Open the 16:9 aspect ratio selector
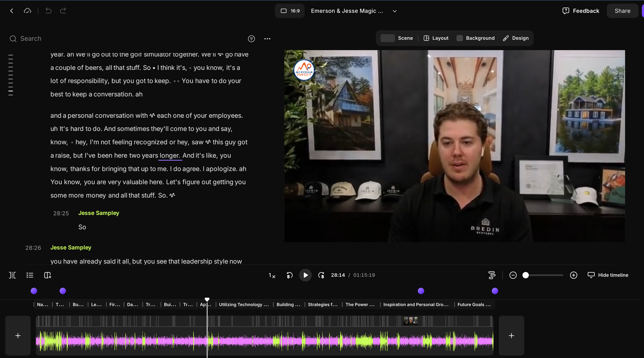The image size is (644, 358). [x=290, y=11]
